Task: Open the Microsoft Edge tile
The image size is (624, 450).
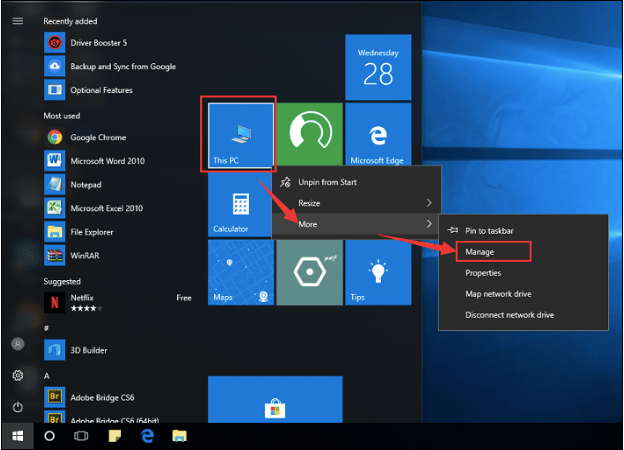Action: coord(378,134)
